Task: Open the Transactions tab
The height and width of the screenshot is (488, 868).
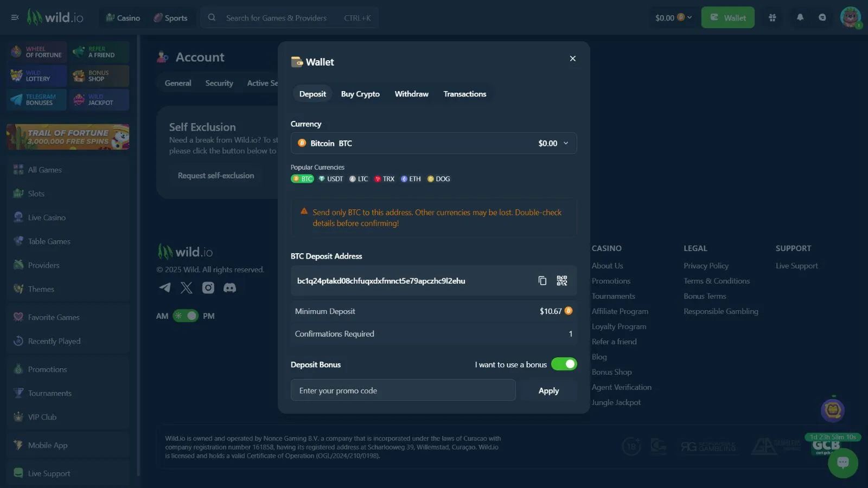Action: click(464, 94)
